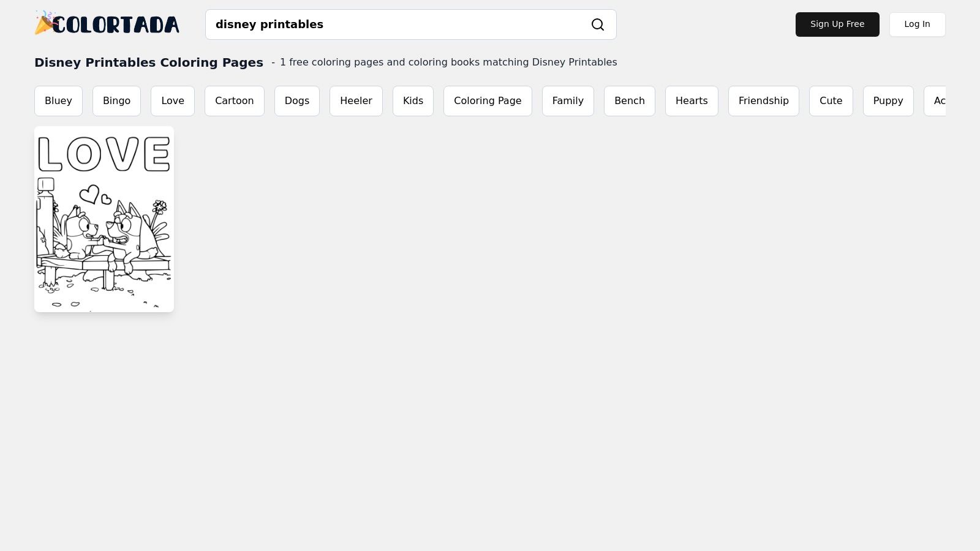Open the Colortada logo homepage

(x=107, y=23)
